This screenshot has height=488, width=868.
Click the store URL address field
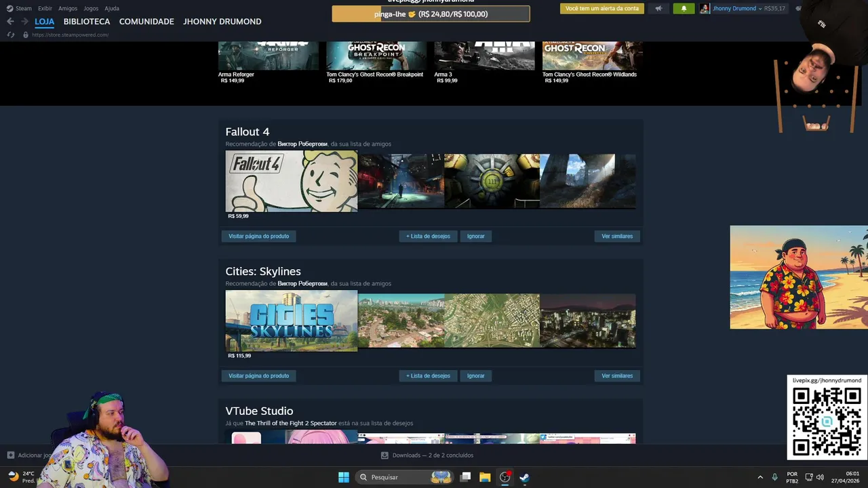click(70, 35)
